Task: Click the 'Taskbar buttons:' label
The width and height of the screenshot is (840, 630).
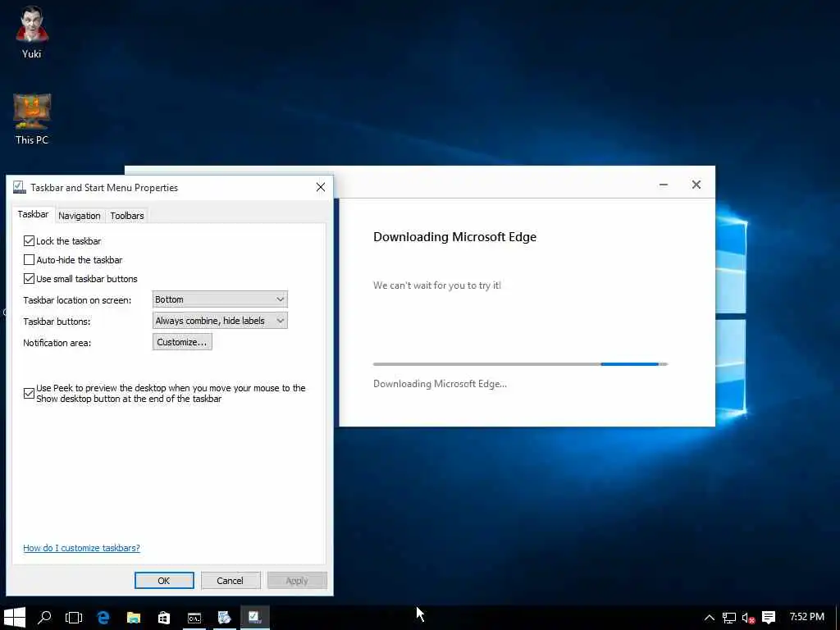Action: click(x=57, y=322)
